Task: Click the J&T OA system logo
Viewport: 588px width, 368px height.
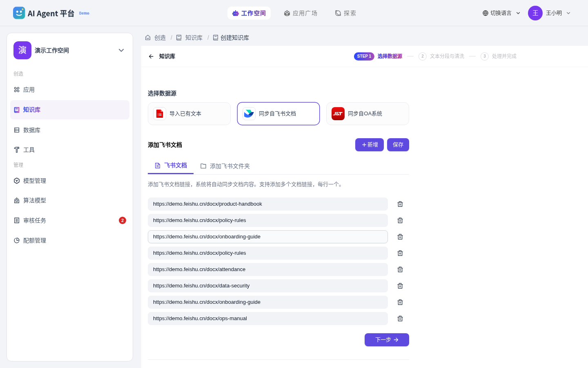Action: point(338,114)
